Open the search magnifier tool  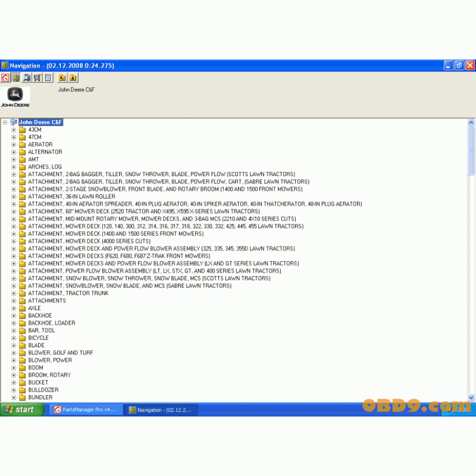pos(27,78)
